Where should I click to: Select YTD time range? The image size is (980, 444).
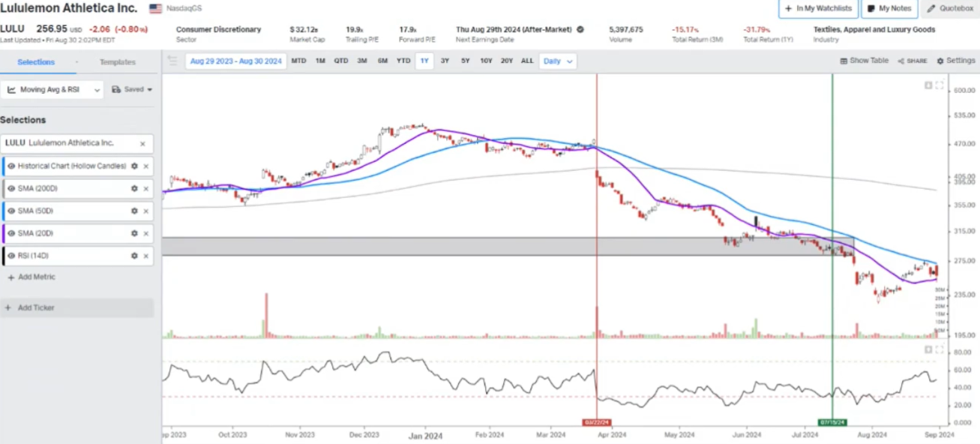tap(403, 61)
